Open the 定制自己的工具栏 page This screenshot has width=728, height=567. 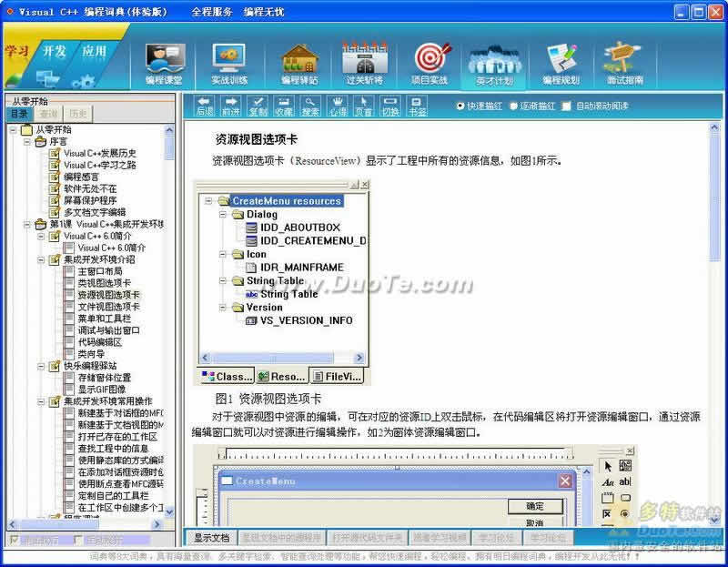113,496
